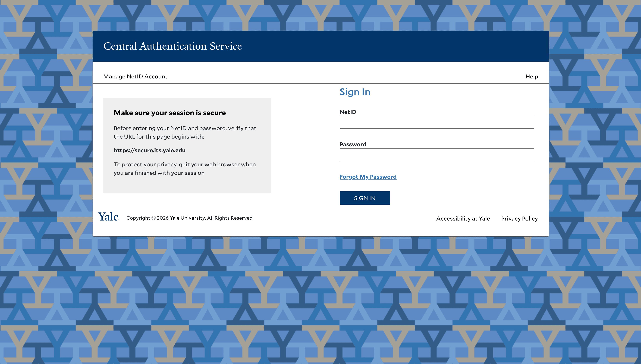Click the Yale University copyright link
641x364 pixels.
(187, 218)
